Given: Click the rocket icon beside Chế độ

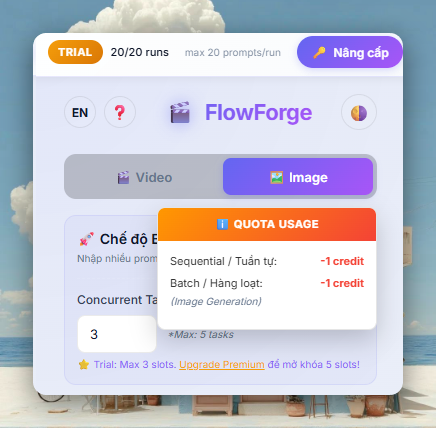Looking at the screenshot, I should [x=86, y=239].
